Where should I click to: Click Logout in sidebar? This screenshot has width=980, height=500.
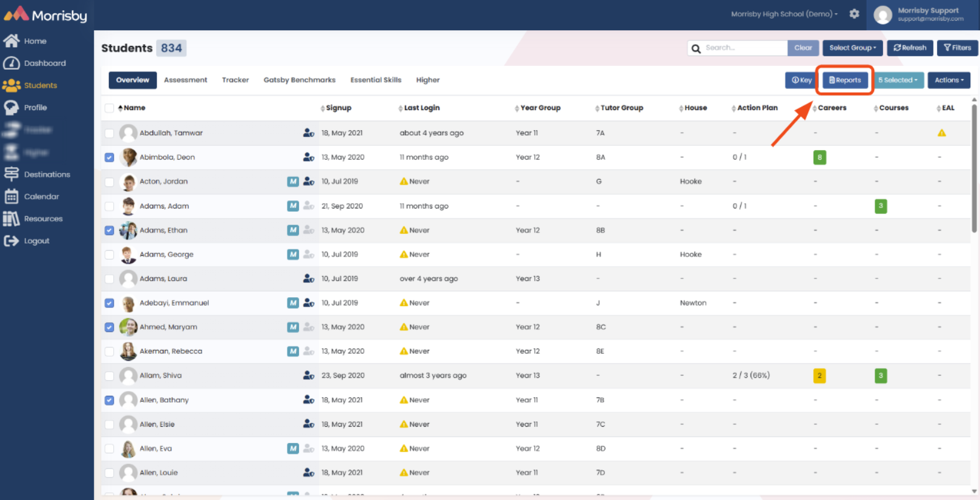pos(27,241)
